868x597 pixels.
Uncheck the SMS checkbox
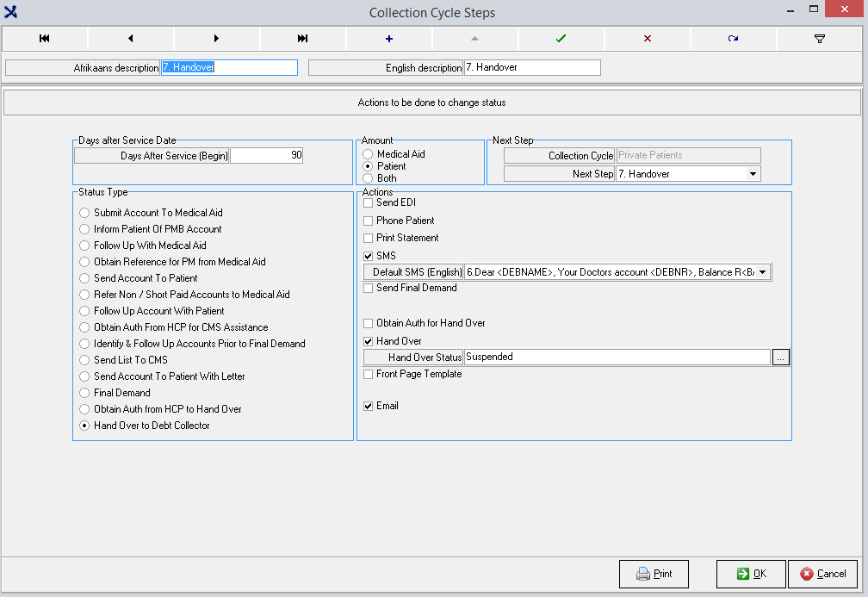(x=369, y=256)
